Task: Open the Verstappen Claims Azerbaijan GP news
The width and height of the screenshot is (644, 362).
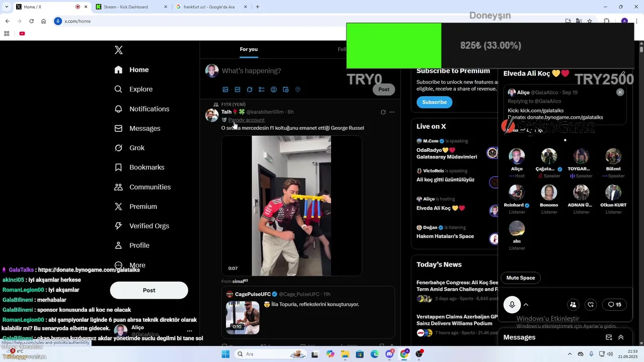Action: (x=457, y=321)
